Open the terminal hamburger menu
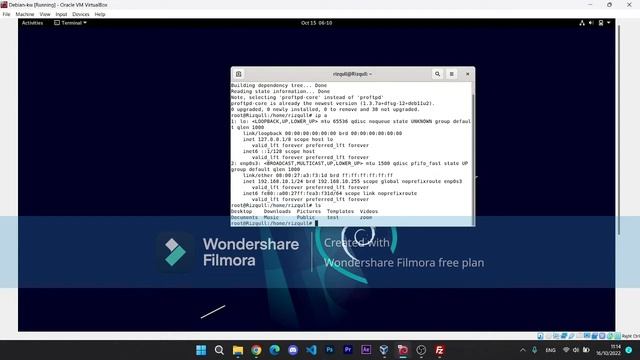The image size is (640, 360). tap(452, 74)
